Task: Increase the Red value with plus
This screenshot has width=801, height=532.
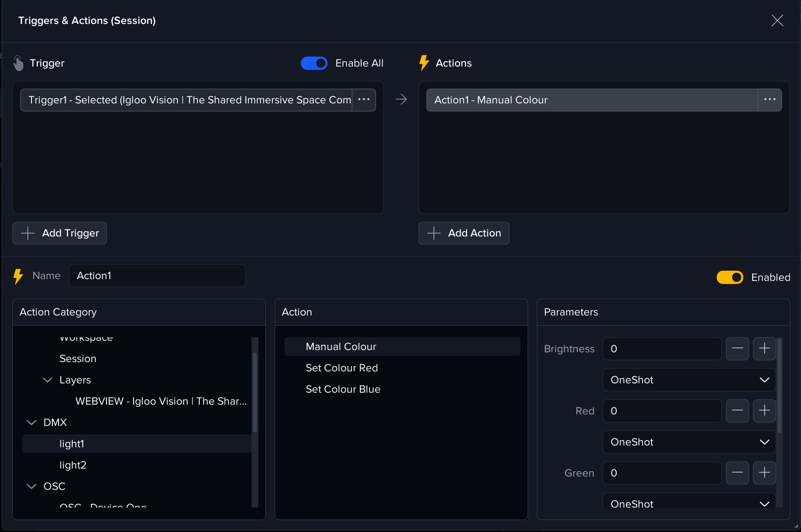Action: click(764, 411)
